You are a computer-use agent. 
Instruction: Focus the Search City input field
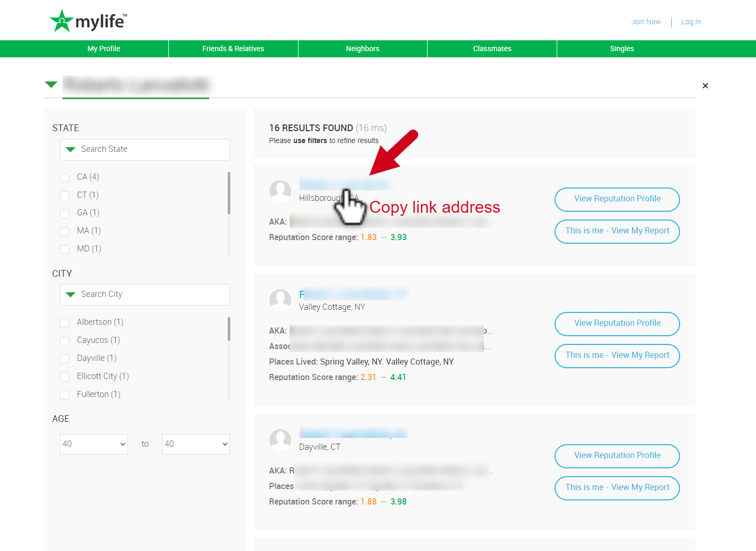145,295
